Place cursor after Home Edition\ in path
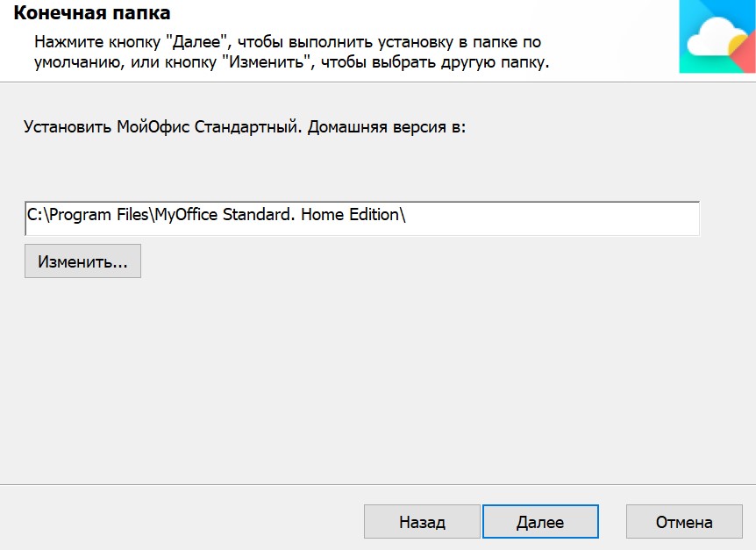The height and width of the screenshot is (550, 756). (408, 215)
